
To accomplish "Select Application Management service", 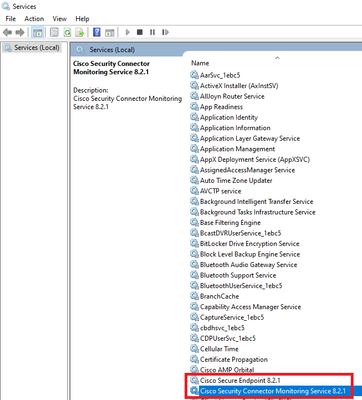I will (237, 149).
